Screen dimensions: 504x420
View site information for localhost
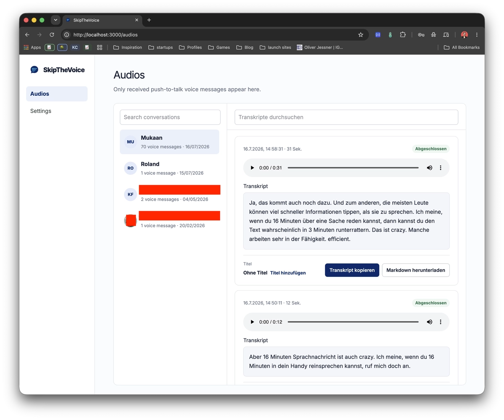[66, 35]
